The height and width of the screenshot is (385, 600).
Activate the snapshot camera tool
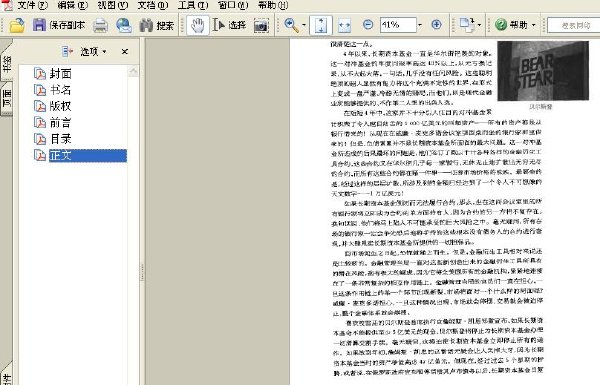click(261, 25)
